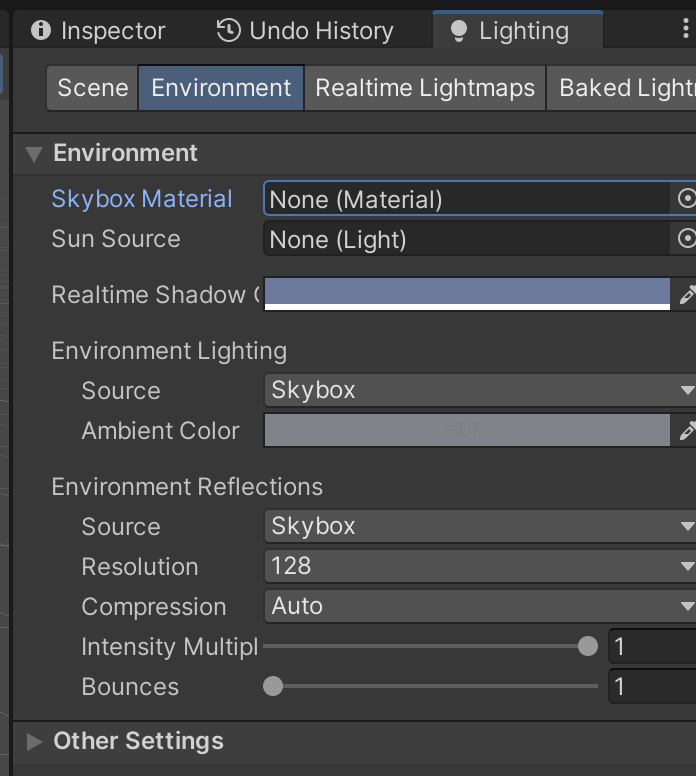This screenshot has height=776, width=696.
Task: Open the Compression dropdown set to Auto
Action: pyautogui.click(x=480, y=606)
